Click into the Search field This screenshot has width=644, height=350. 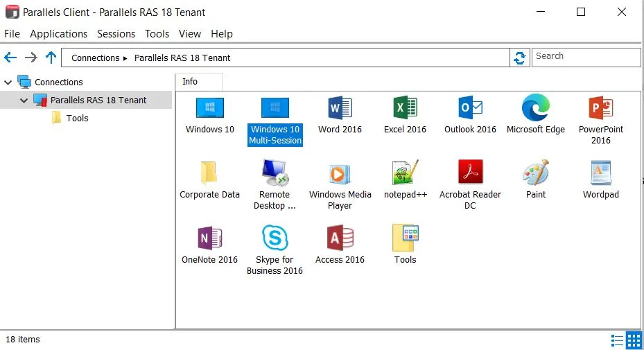coord(586,57)
